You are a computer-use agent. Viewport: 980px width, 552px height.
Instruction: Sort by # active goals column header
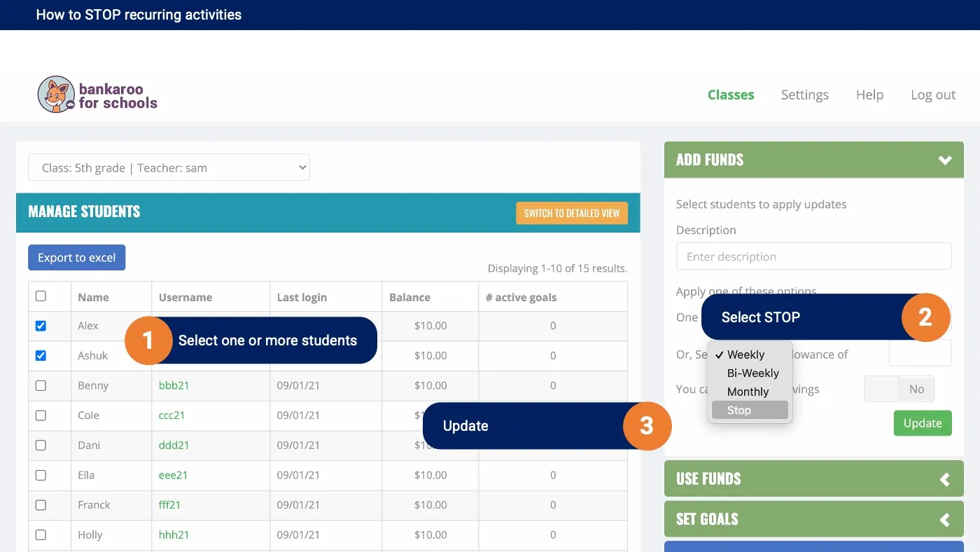[x=521, y=297]
